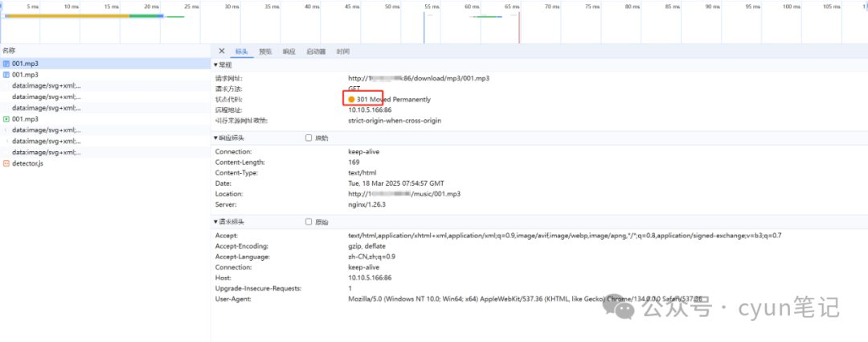Click the orange status dot before 301

351,100
